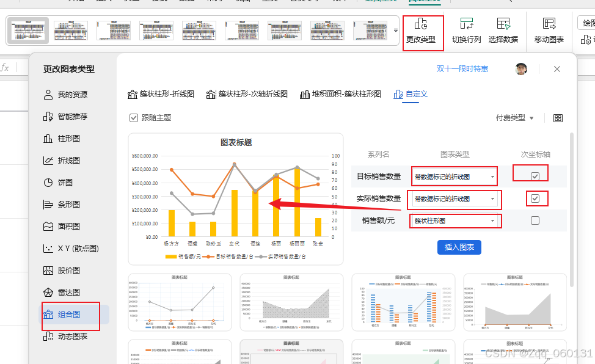Select 折线图 line chart category
The height and width of the screenshot is (364, 595).
coord(62,161)
